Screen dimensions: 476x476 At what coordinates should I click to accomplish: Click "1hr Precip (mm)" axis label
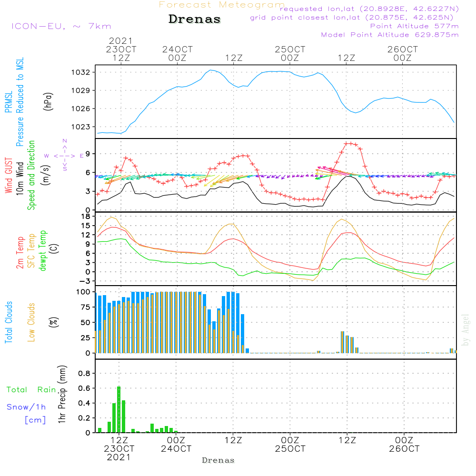pos(62,394)
